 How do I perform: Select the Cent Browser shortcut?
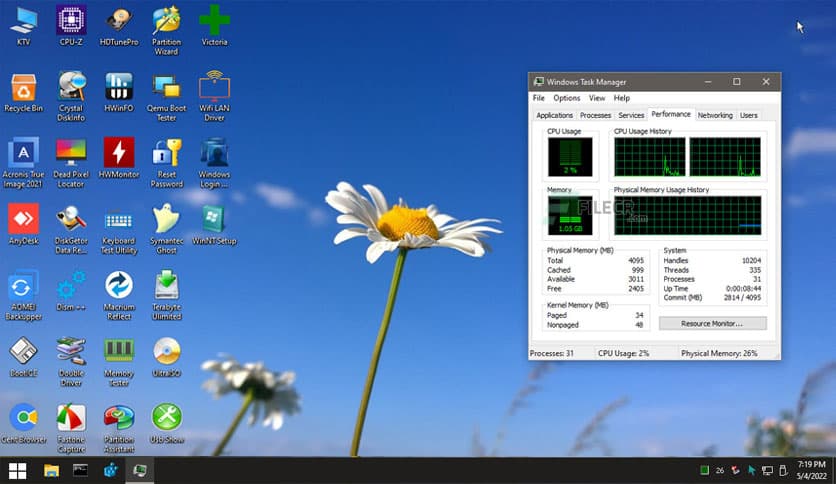coord(23,417)
